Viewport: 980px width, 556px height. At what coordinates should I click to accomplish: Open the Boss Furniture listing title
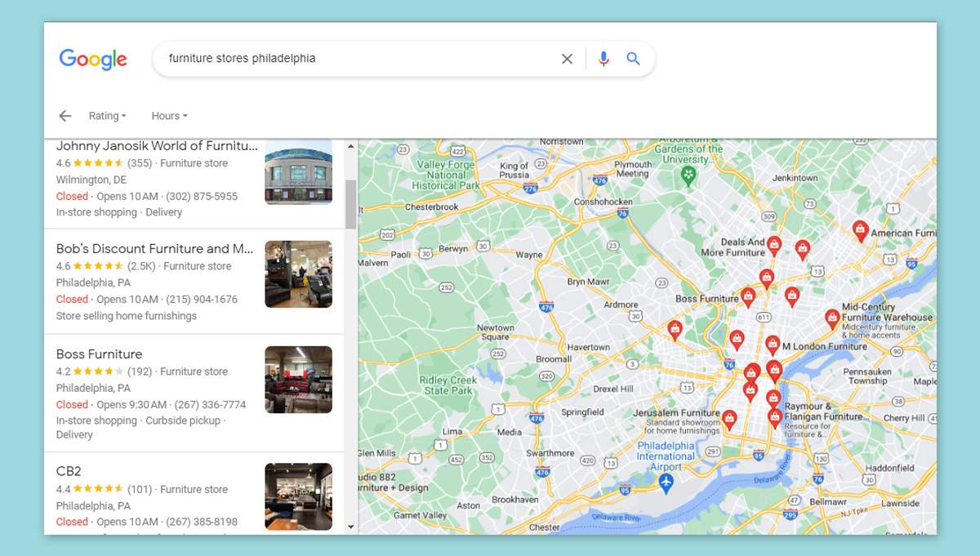click(99, 354)
